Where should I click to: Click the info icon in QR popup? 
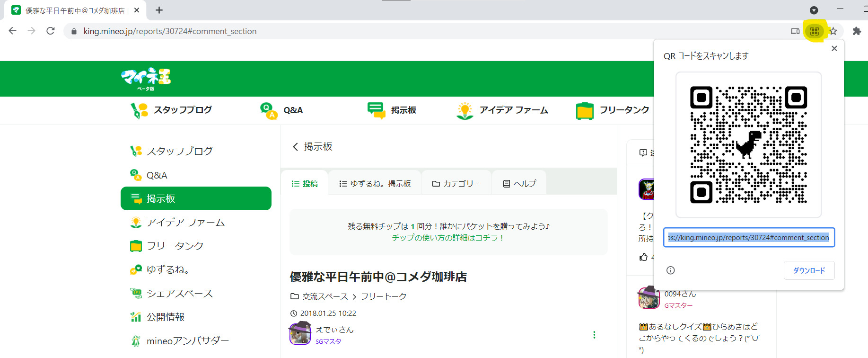pos(670,270)
